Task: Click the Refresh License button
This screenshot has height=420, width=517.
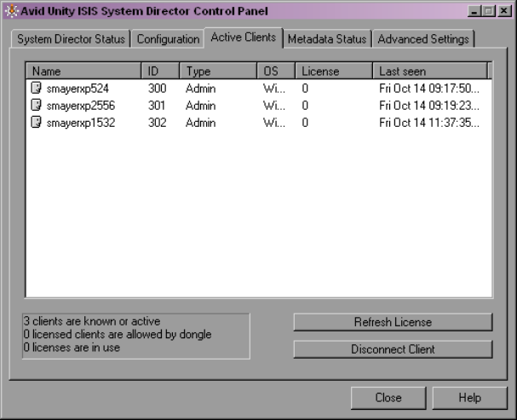Action: (393, 322)
